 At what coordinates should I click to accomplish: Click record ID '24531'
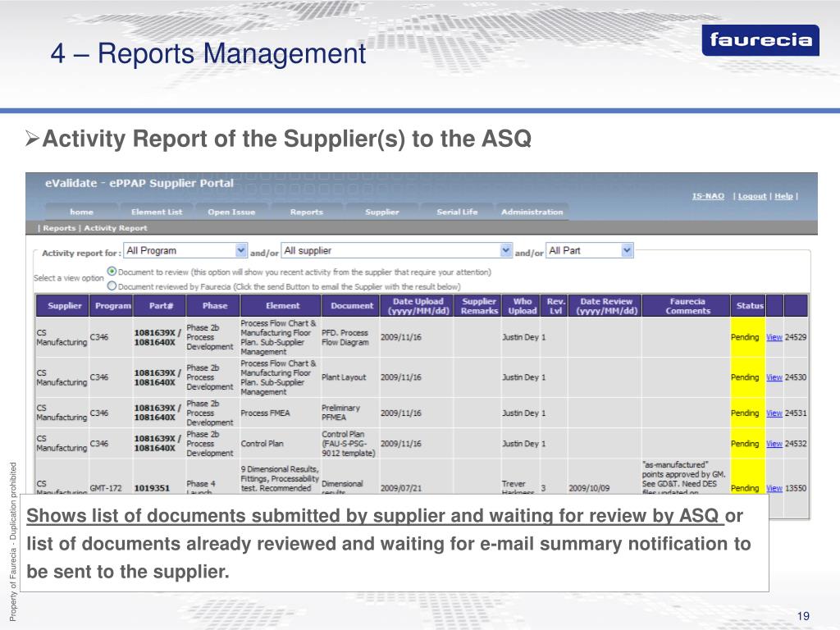pyautogui.click(x=796, y=413)
